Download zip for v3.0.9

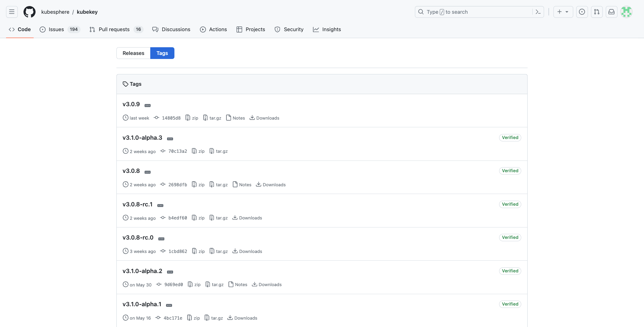192,118
